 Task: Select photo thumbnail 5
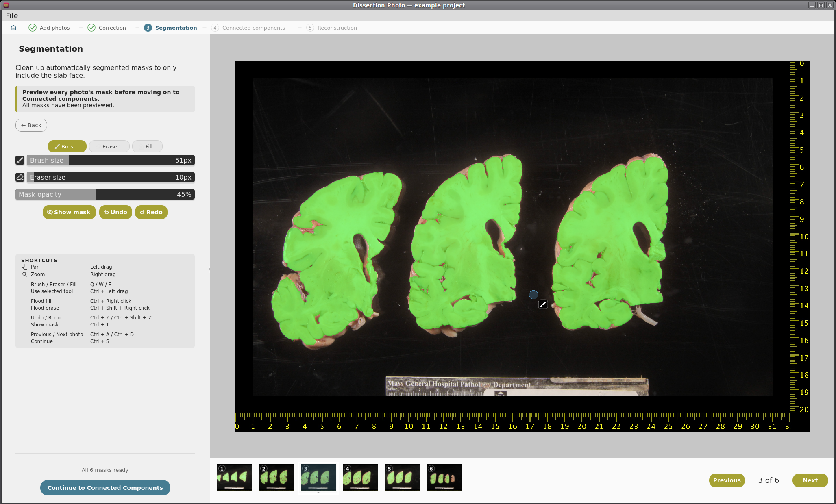pos(402,478)
